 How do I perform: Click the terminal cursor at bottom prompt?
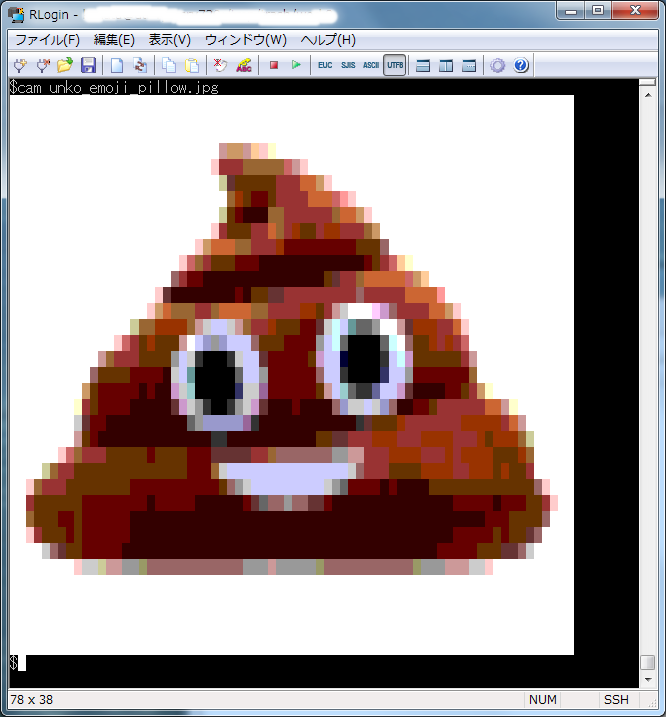coord(21,663)
